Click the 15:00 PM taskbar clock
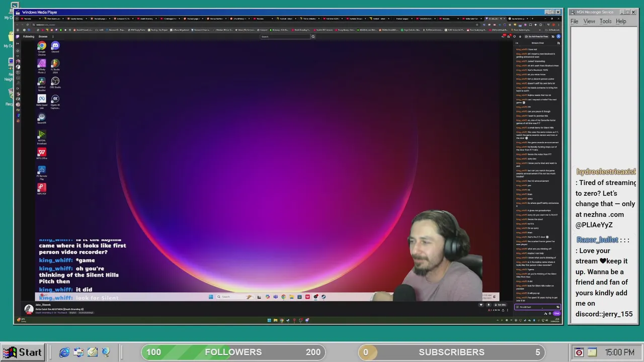The height and width of the screenshot is (362, 644). 619,352
